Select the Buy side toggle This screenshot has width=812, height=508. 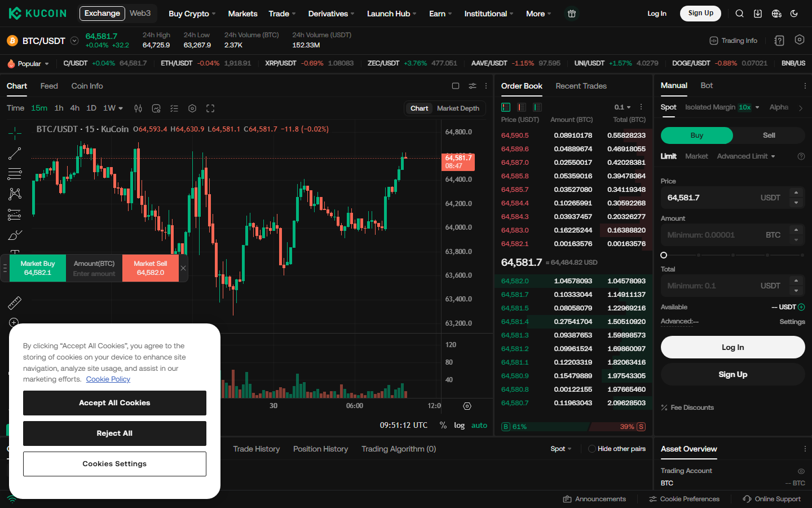coord(697,135)
